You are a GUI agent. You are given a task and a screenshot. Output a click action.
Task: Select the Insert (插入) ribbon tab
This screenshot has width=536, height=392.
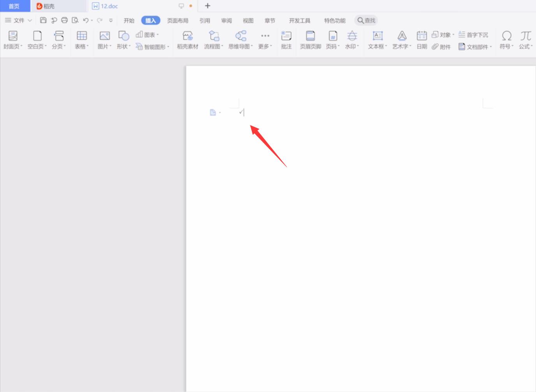point(151,21)
